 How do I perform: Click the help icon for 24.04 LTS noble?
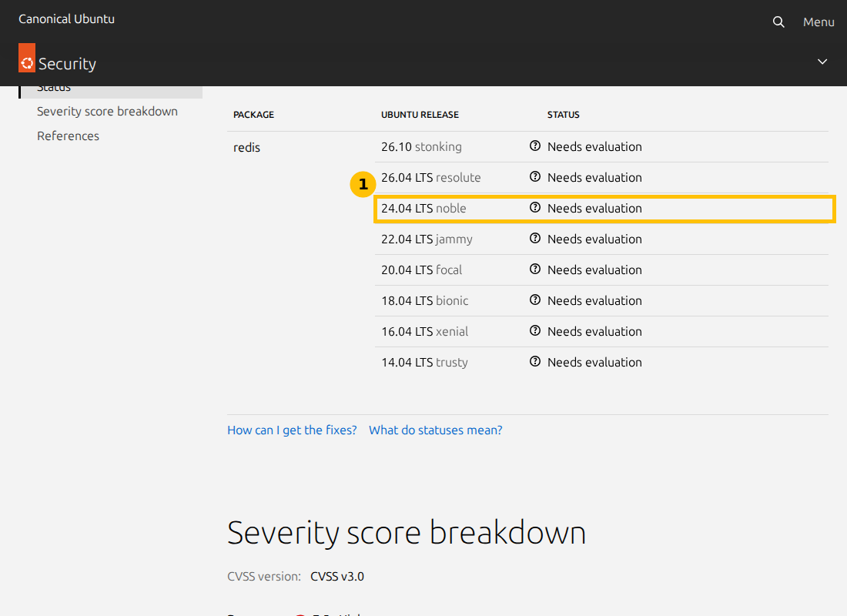point(535,207)
